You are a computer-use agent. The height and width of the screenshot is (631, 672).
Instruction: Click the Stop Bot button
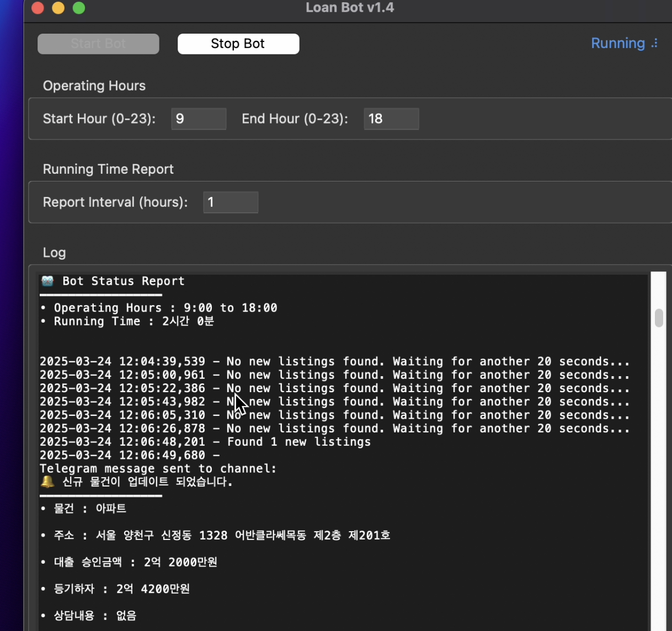(238, 44)
